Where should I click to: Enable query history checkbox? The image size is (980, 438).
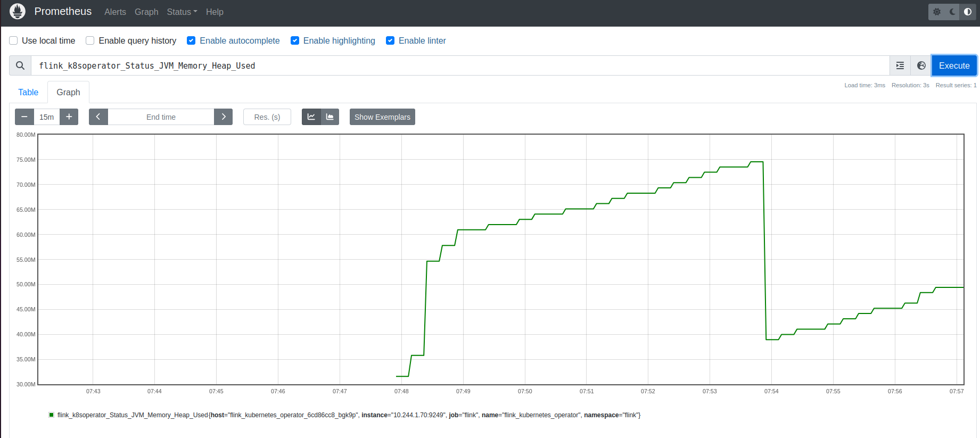(x=90, y=40)
